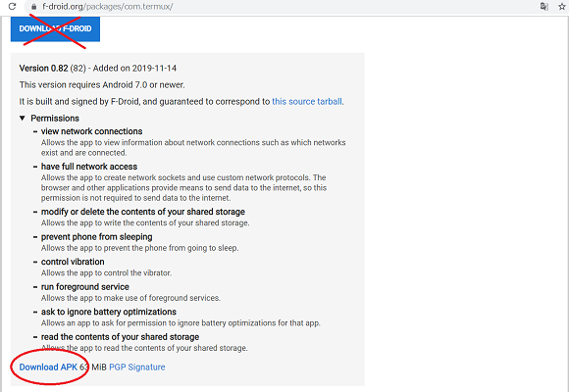Click the Download APK link

click(48, 367)
